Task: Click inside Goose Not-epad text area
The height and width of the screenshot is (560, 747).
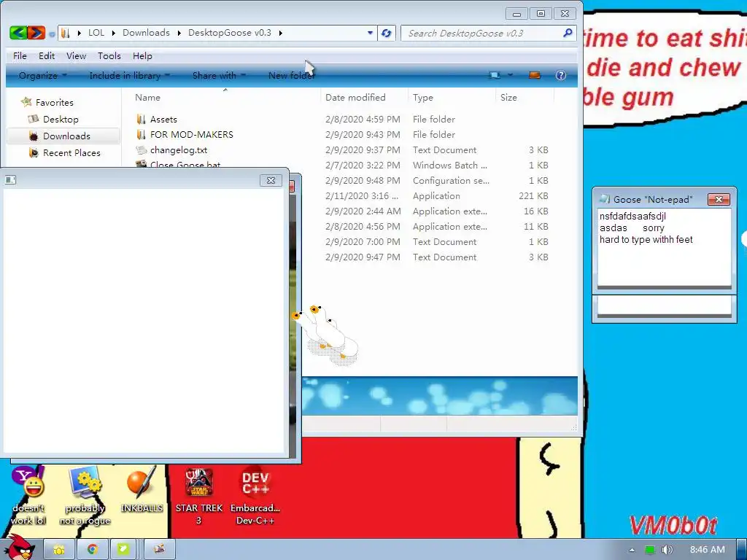Action: [x=664, y=246]
